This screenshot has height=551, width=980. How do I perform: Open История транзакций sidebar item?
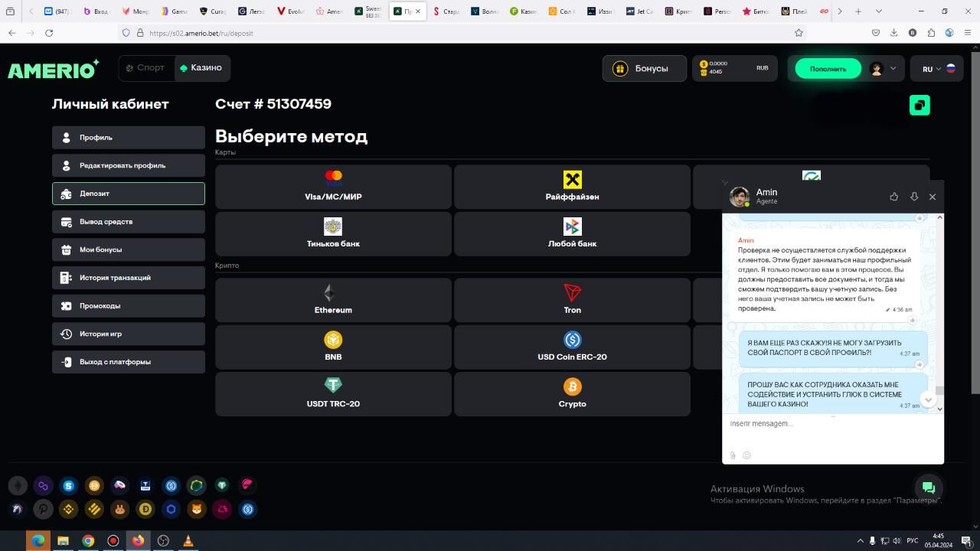pos(129,278)
